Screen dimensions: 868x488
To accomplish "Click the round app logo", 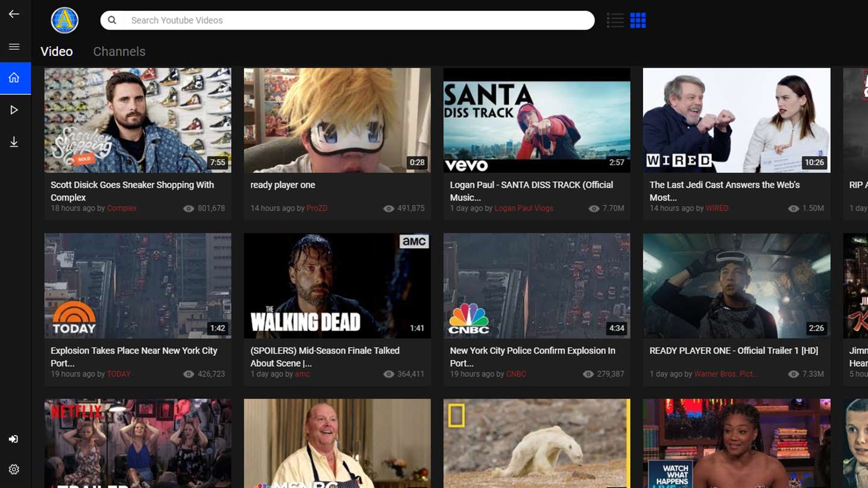I will 64,20.
